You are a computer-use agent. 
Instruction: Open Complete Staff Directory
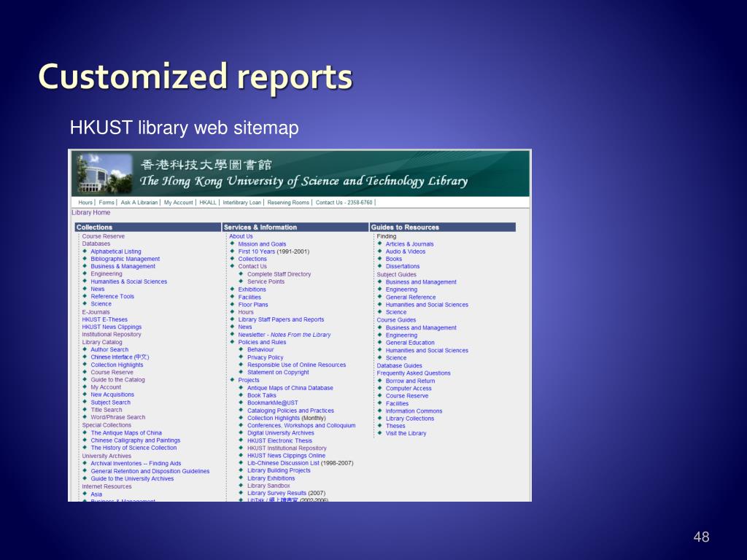coord(279,274)
